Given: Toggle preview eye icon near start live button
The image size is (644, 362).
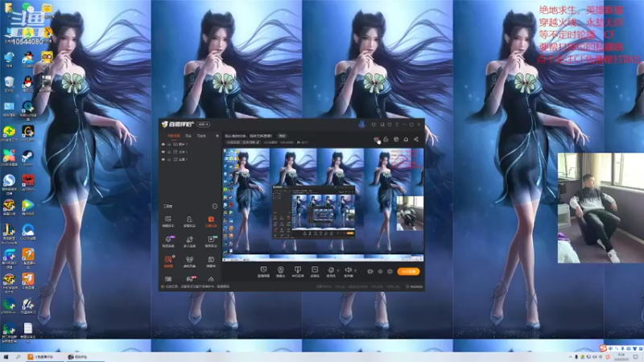Looking at the screenshot, I should tap(380, 271).
